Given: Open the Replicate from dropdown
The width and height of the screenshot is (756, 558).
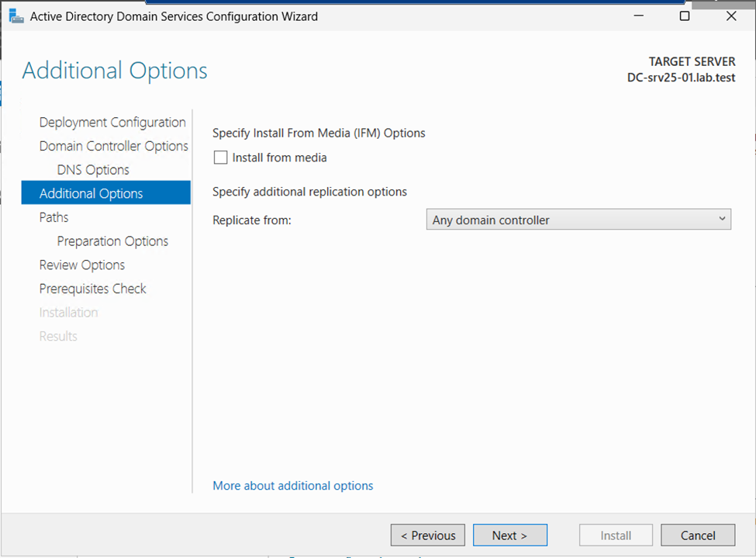Looking at the screenshot, I should (x=578, y=220).
